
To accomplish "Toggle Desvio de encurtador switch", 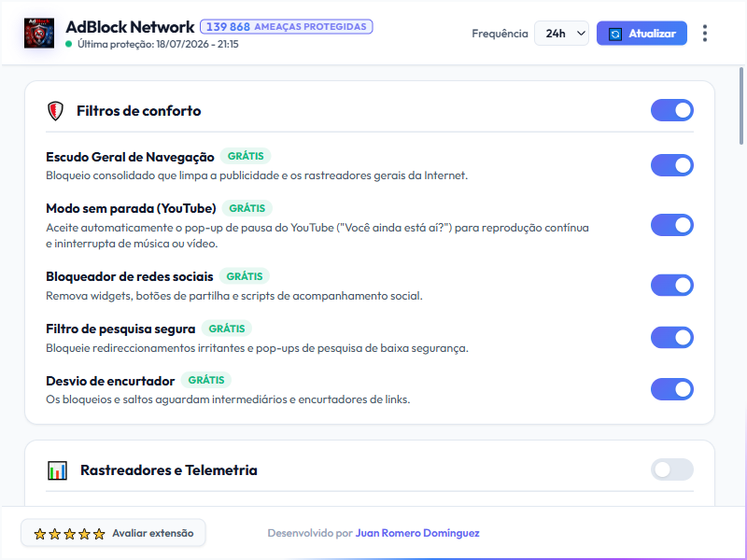I will tap(671, 389).
